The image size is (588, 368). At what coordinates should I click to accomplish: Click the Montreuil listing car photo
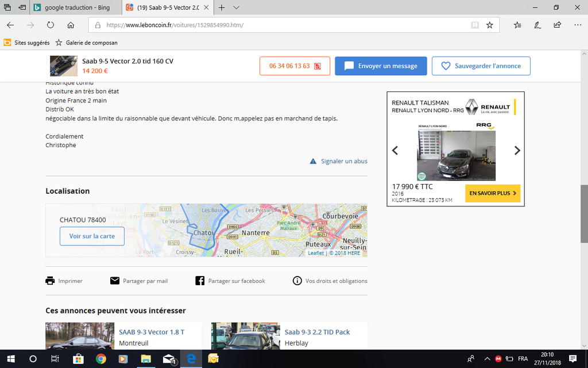pyautogui.click(x=80, y=336)
